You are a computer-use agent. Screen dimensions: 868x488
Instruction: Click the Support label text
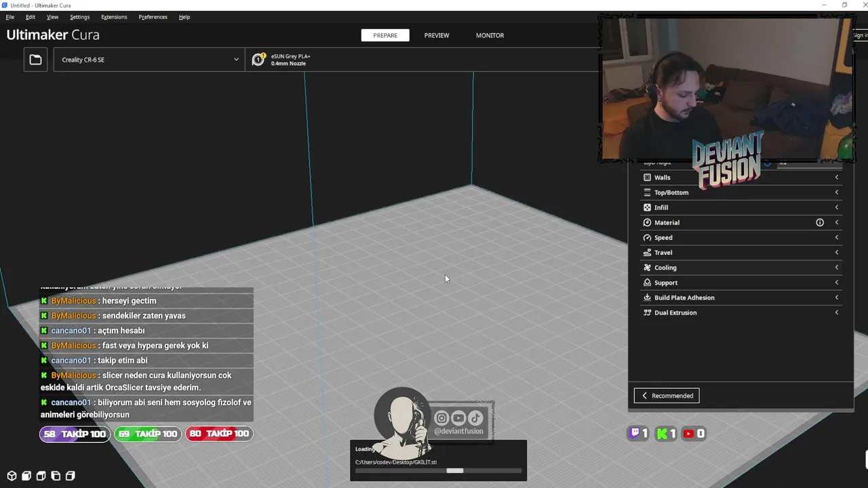tap(666, 283)
